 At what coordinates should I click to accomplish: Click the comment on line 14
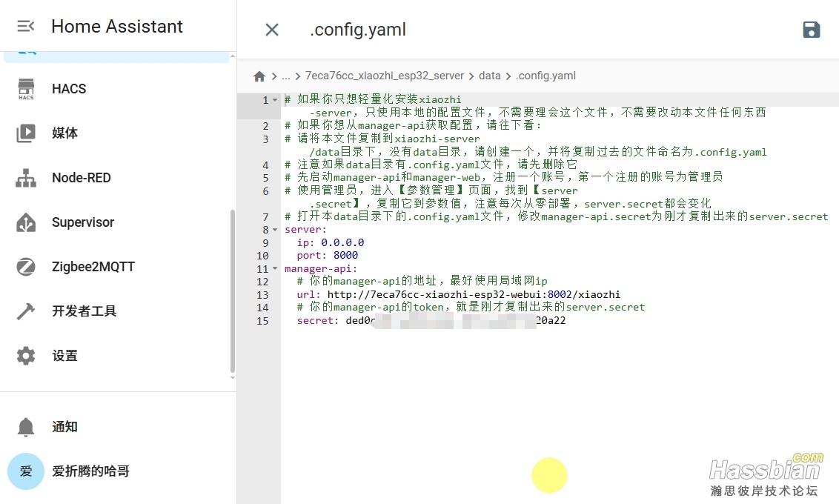471,308
